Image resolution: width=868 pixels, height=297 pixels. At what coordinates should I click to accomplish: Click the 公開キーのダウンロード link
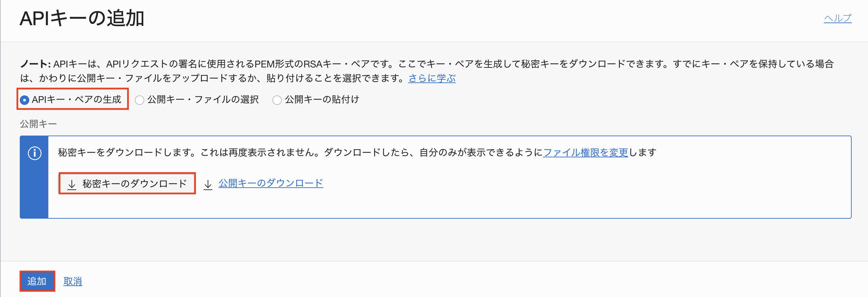point(271,183)
